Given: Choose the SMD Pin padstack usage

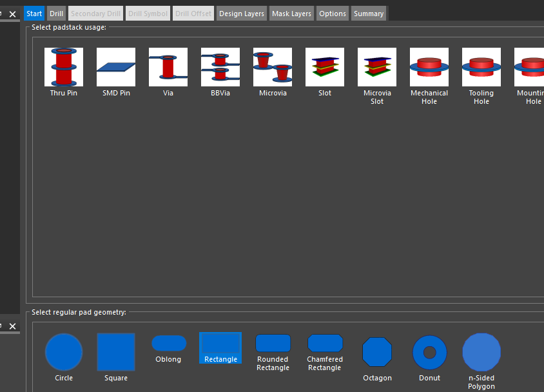Looking at the screenshot, I should (x=116, y=67).
